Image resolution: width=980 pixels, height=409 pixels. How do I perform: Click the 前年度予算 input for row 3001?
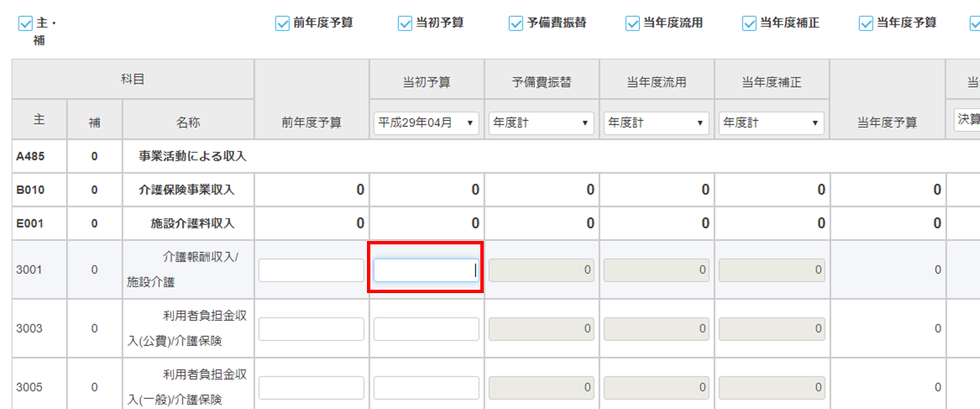tap(312, 270)
